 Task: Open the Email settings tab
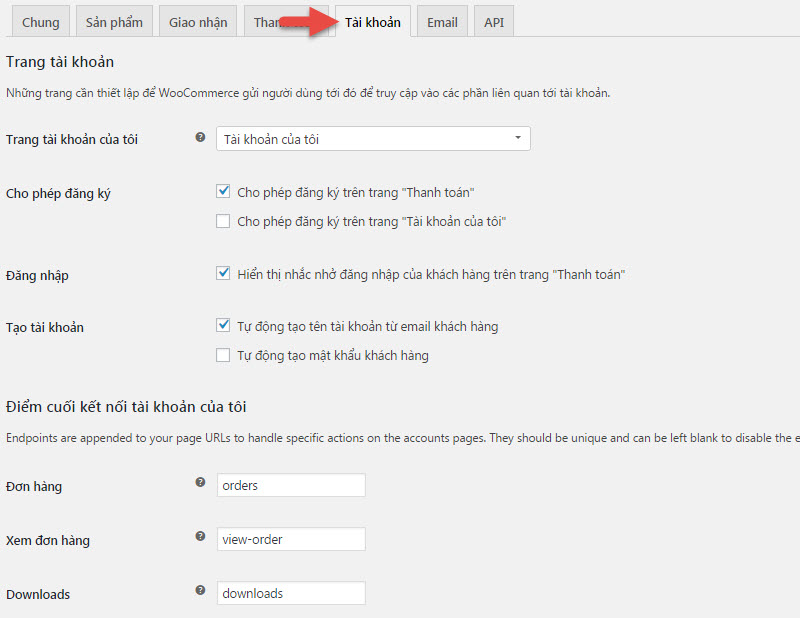click(x=442, y=22)
